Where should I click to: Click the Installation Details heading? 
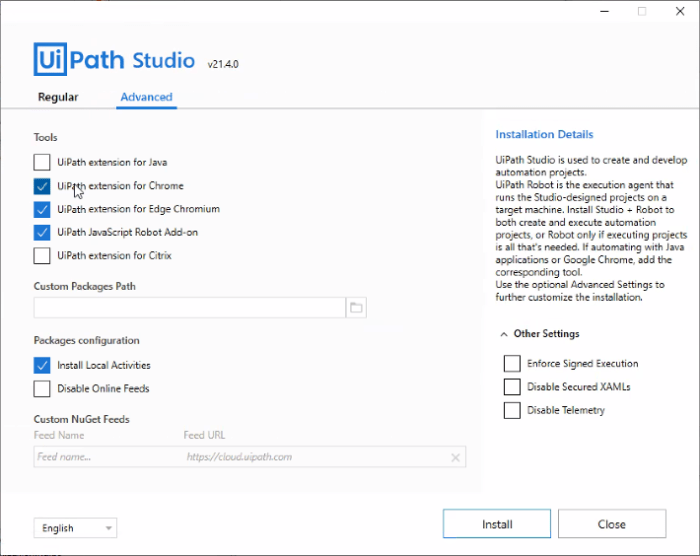pyautogui.click(x=544, y=134)
